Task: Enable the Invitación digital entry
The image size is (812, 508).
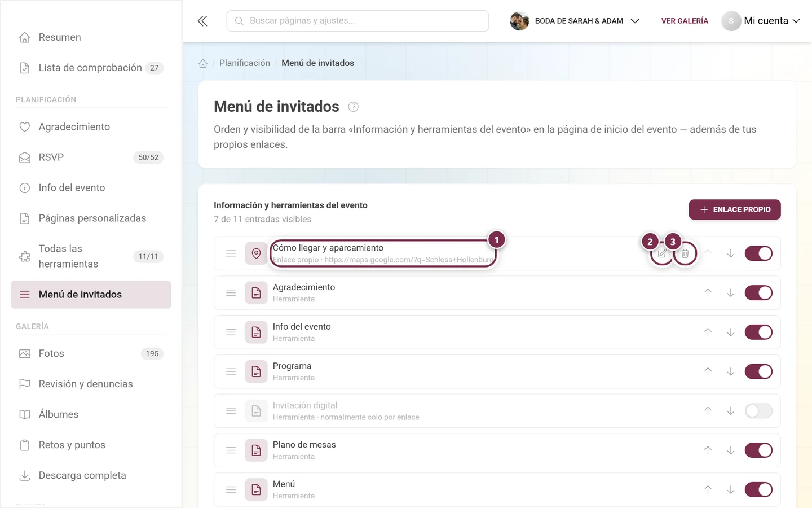Action: [x=758, y=411]
